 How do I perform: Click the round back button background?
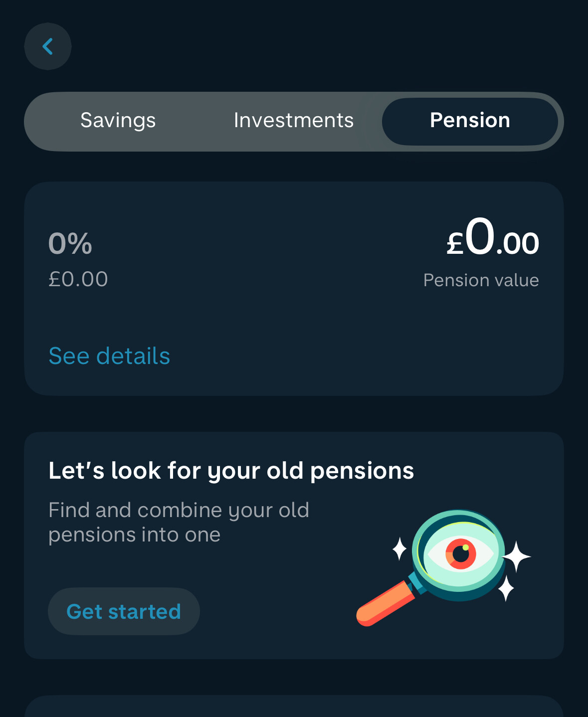[x=48, y=46]
